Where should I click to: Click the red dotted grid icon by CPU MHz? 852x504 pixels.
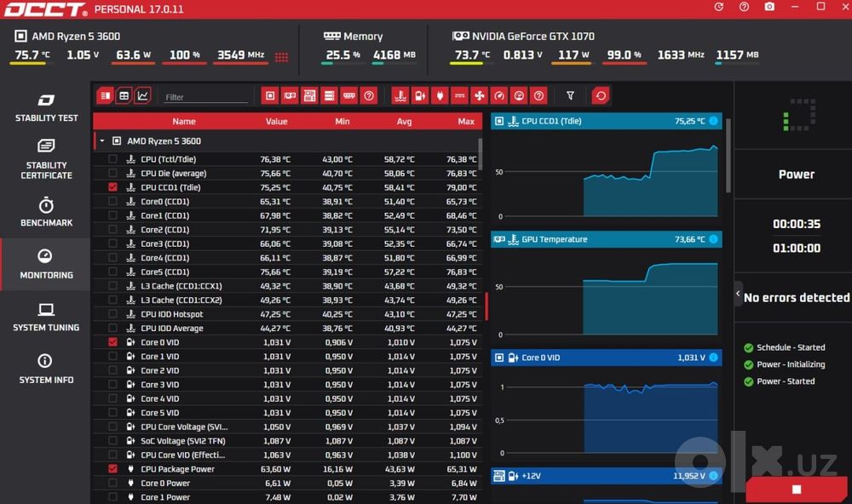pyautogui.click(x=281, y=57)
